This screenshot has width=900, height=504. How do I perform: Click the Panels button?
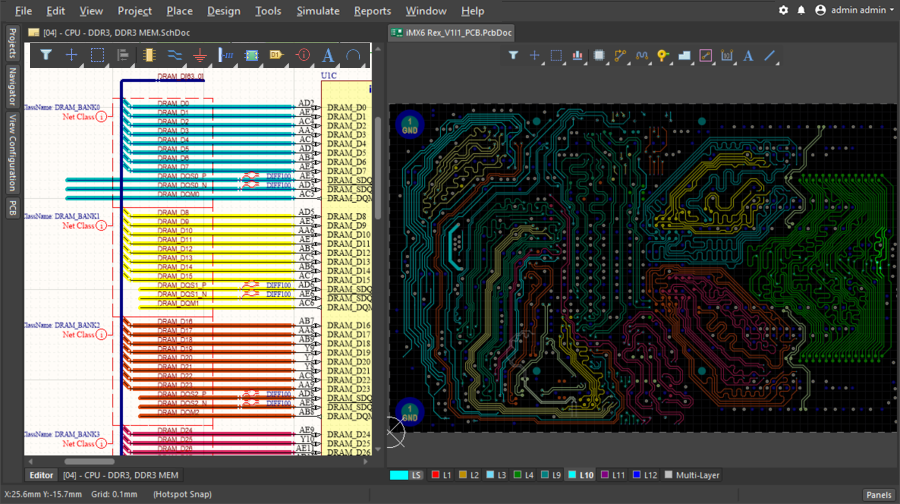coord(878,494)
